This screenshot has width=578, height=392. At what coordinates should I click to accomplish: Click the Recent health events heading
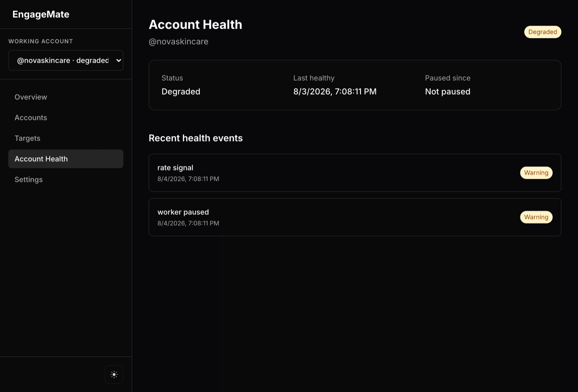196,138
